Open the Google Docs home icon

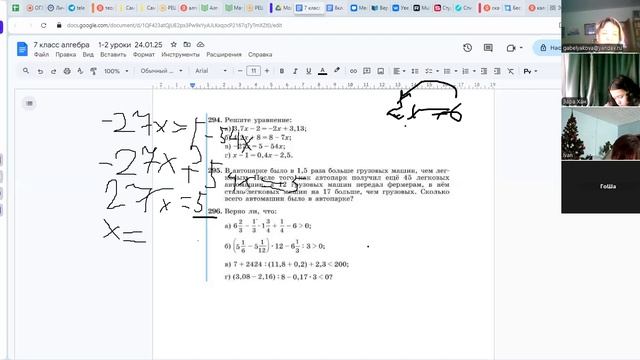click(22, 49)
